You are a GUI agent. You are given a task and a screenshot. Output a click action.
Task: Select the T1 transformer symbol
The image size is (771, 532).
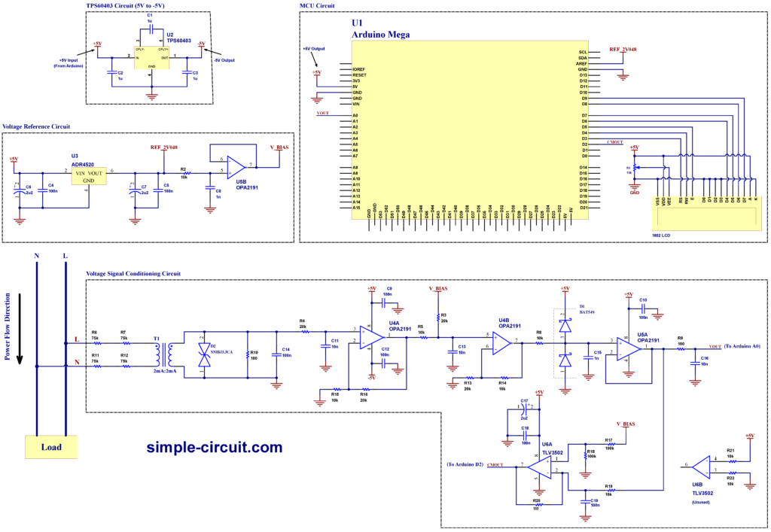point(163,354)
